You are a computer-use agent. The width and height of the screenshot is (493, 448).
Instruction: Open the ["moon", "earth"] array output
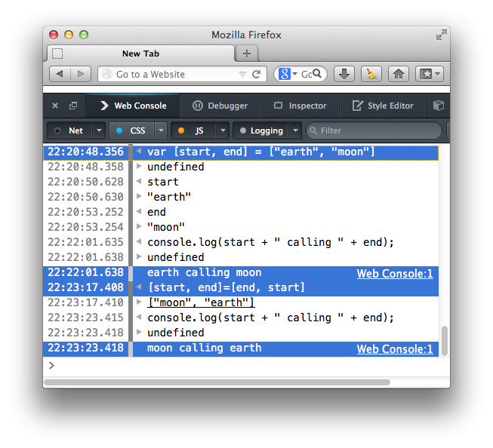(201, 302)
